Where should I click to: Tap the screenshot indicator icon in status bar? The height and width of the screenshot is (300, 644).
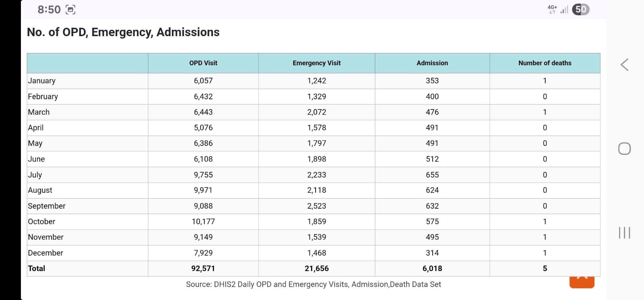pyautogui.click(x=70, y=10)
